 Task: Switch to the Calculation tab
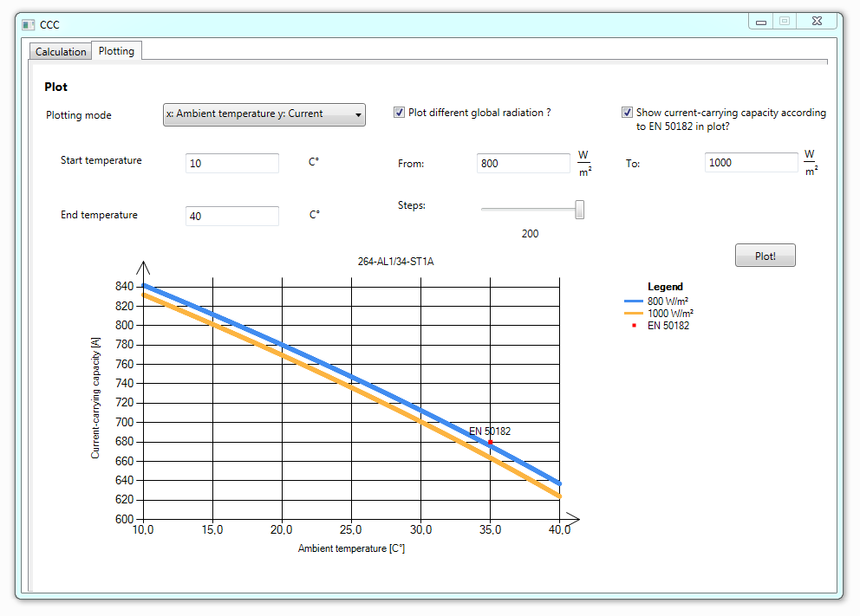[x=61, y=52]
